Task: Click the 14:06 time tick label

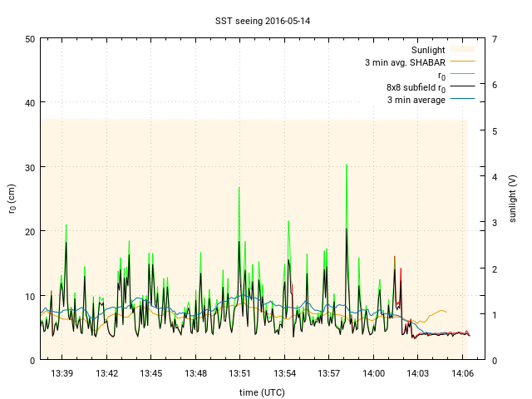Action: [462, 374]
